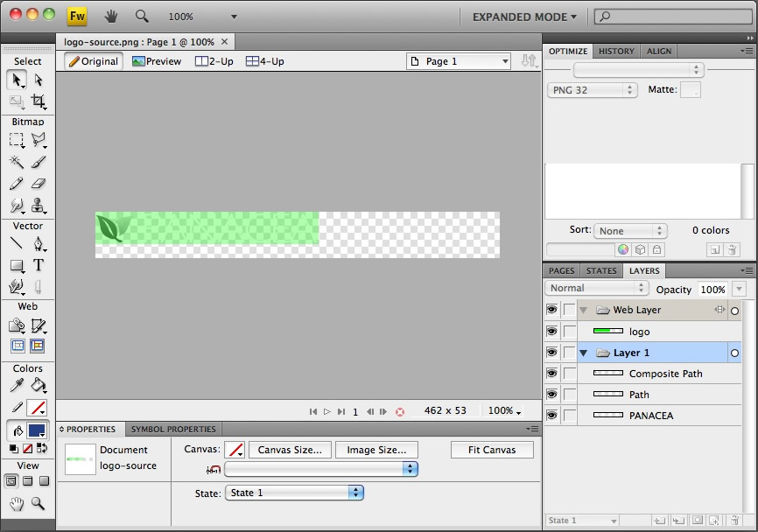Select the Magic Wand tool

[x=17, y=162]
